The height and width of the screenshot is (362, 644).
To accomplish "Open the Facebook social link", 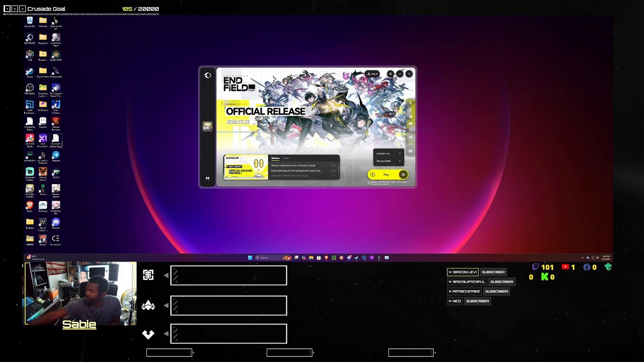I will (411, 117).
